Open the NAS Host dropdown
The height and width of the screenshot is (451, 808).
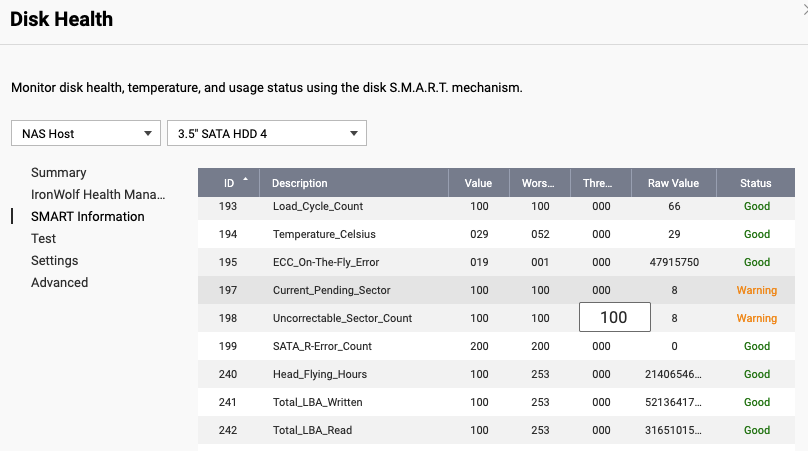click(x=86, y=133)
